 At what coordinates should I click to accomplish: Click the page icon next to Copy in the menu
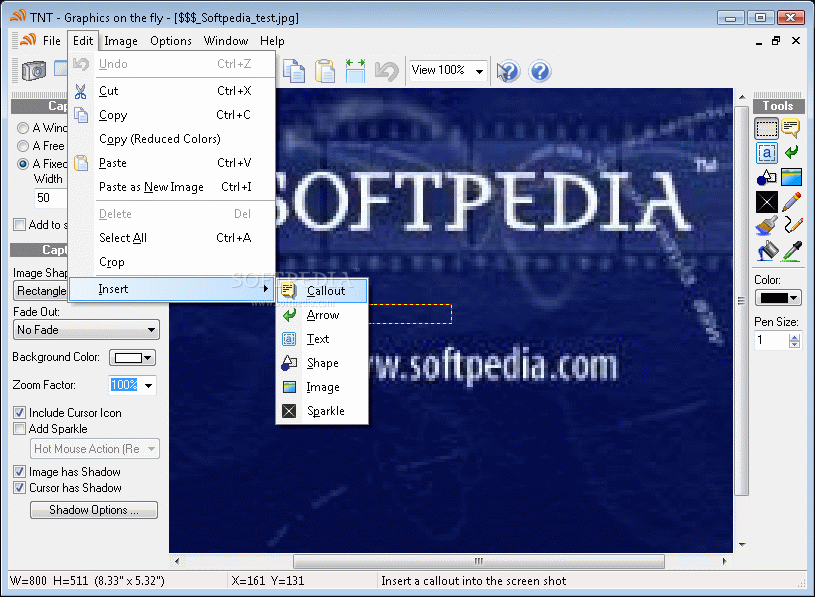pos(81,115)
